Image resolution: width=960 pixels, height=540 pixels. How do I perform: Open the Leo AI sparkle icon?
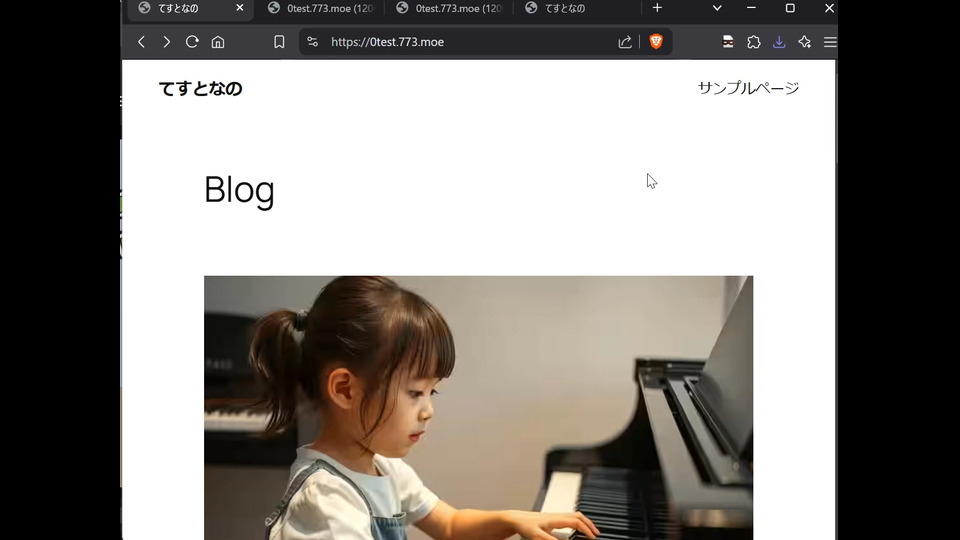point(804,42)
